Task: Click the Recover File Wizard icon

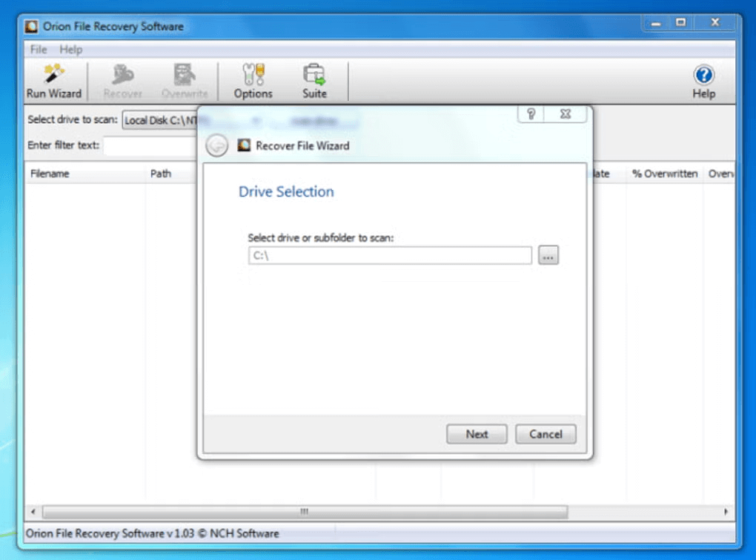Action: [244, 145]
